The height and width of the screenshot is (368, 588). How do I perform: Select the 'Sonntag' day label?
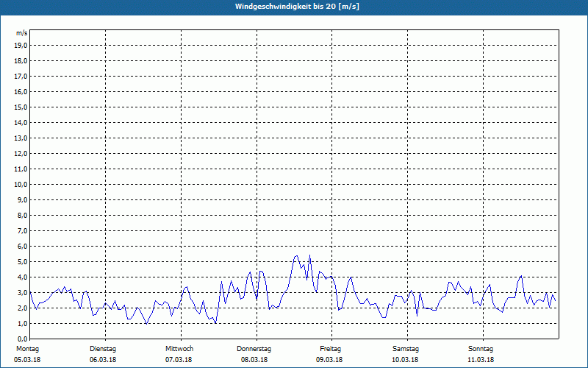point(481,349)
